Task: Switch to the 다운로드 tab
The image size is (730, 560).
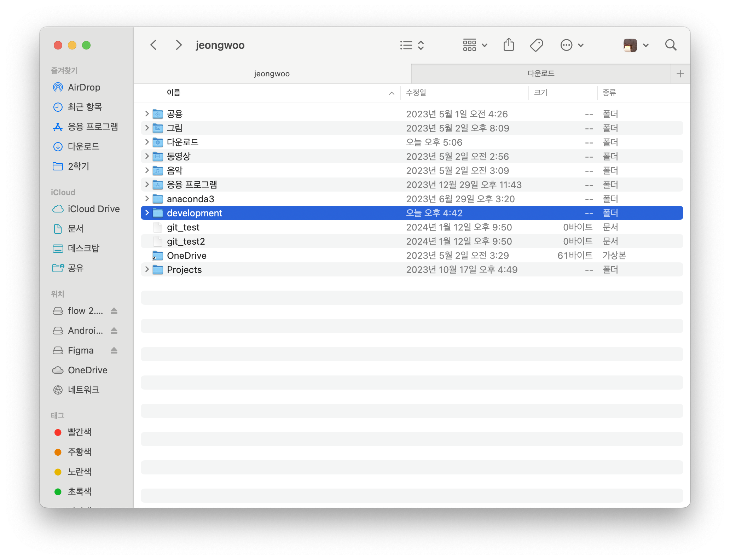Action: (x=541, y=74)
